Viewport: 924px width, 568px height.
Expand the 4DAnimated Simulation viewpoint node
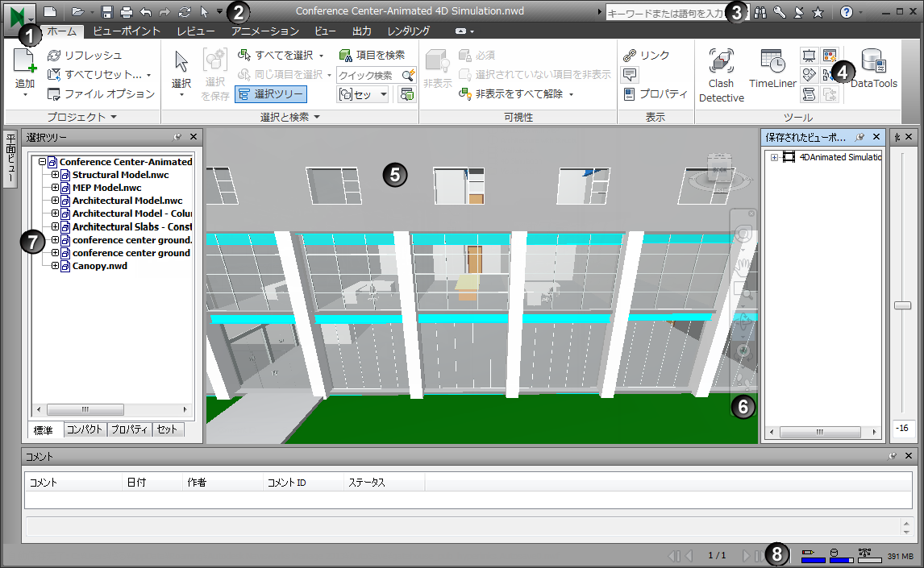[774, 157]
